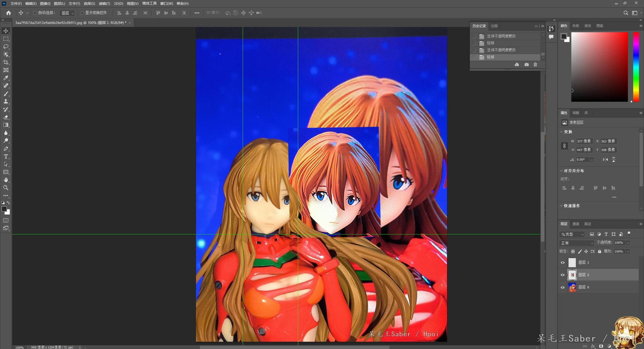Hide 图层 1 visibility eye
The image size is (644, 349).
(563, 263)
